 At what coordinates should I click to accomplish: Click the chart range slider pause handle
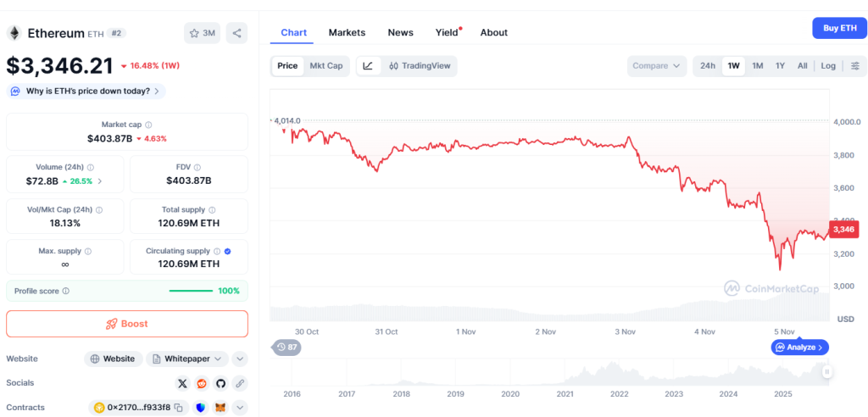tap(826, 370)
